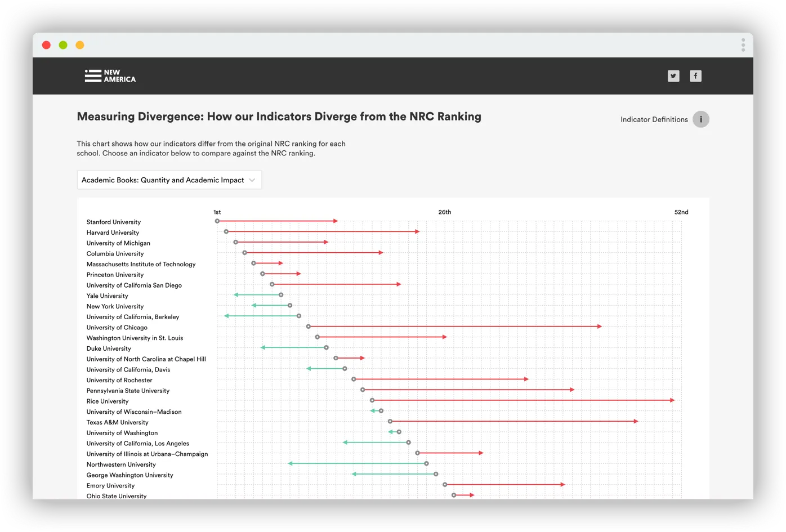Expand the indicator menu to pick another metric
786x532 pixels.
click(169, 180)
